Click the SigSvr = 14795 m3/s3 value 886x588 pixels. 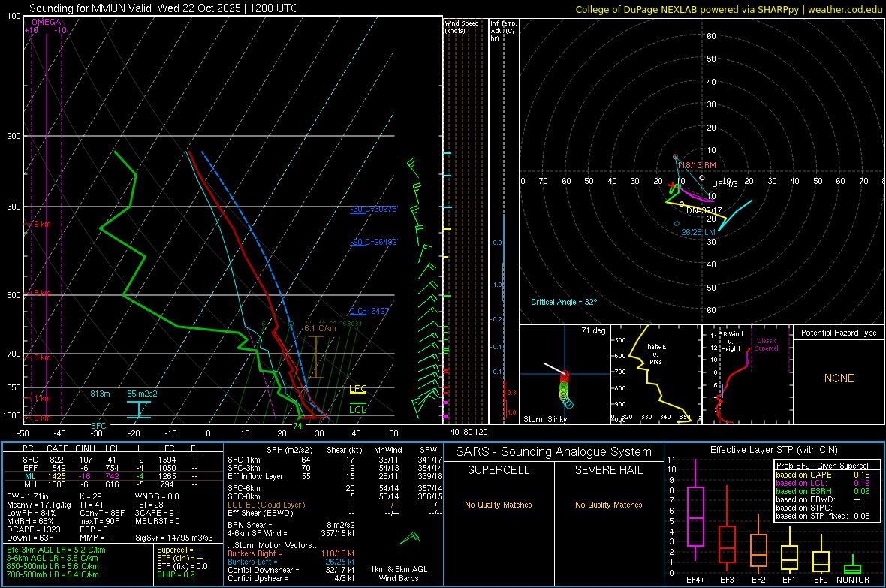point(174,538)
